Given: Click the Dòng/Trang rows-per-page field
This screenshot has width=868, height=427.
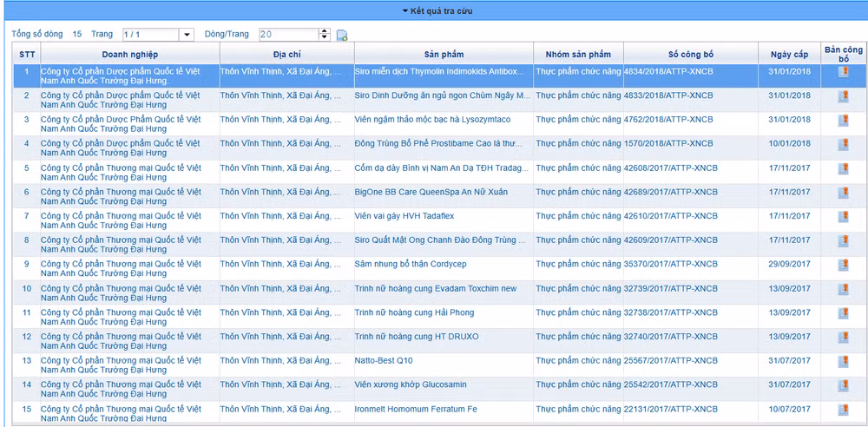Looking at the screenshot, I should pyautogui.click(x=289, y=35).
